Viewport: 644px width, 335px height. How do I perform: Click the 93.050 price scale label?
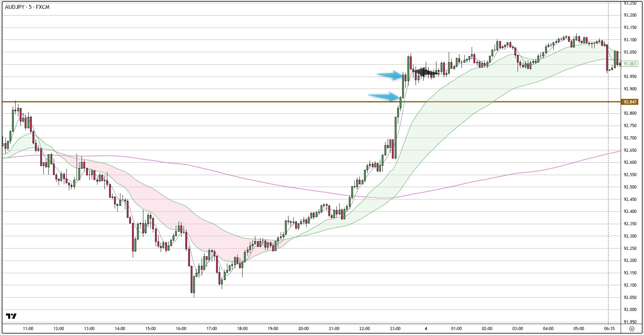point(630,52)
